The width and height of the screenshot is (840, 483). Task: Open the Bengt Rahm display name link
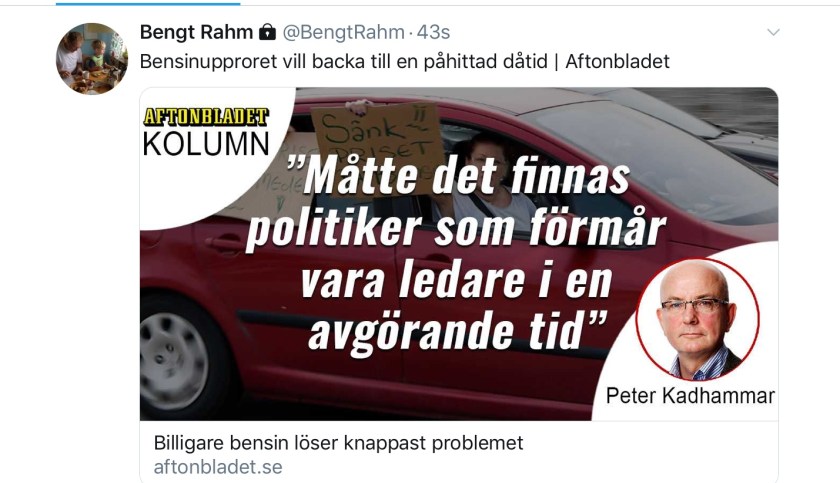[196, 32]
